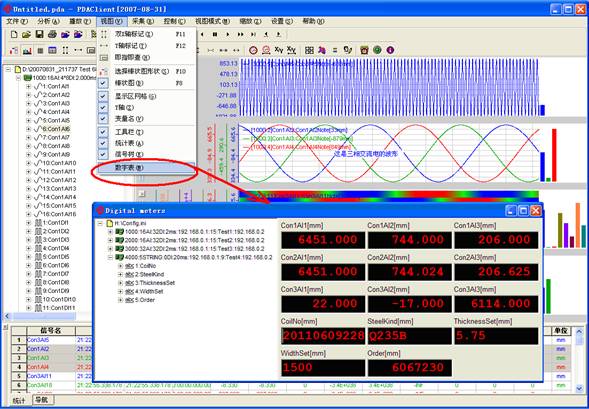The height and width of the screenshot is (409, 589).
Task: Switch to the 导航 bottom tab
Action: click(x=42, y=400)
